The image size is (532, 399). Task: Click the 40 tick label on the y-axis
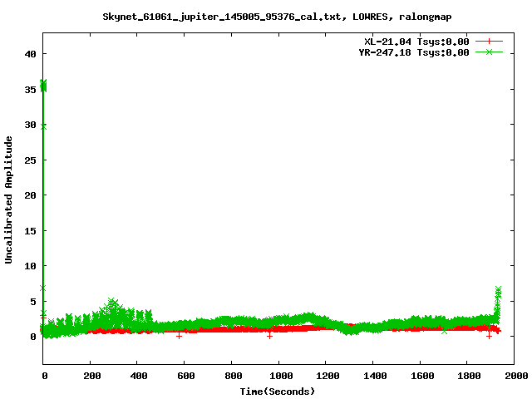tap(30, 54)
